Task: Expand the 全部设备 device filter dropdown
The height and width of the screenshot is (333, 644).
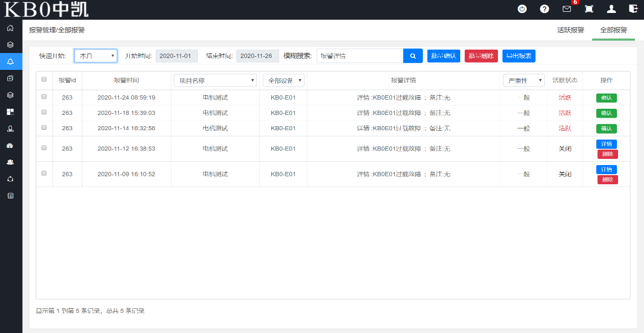Action: (284, 81)
